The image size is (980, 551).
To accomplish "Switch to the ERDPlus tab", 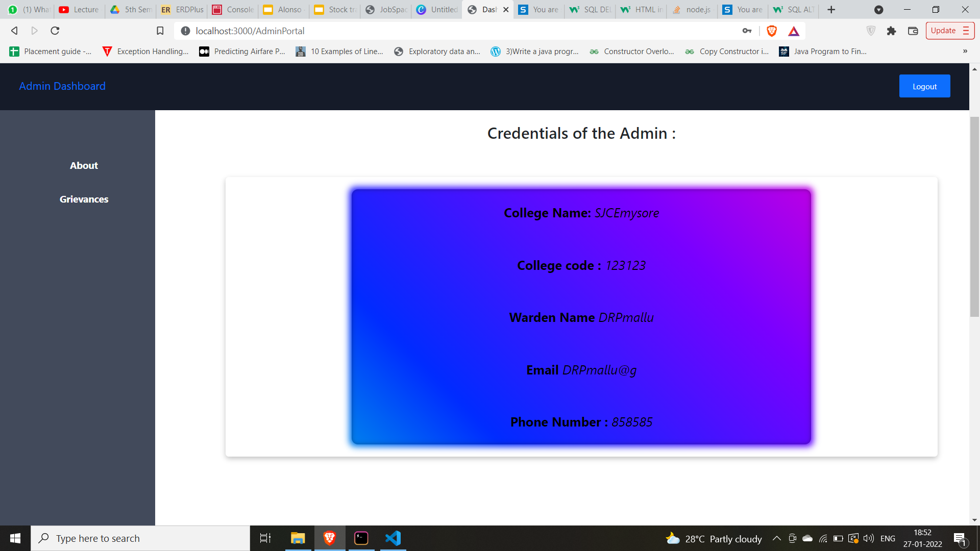I will click(x=182, y=10).
